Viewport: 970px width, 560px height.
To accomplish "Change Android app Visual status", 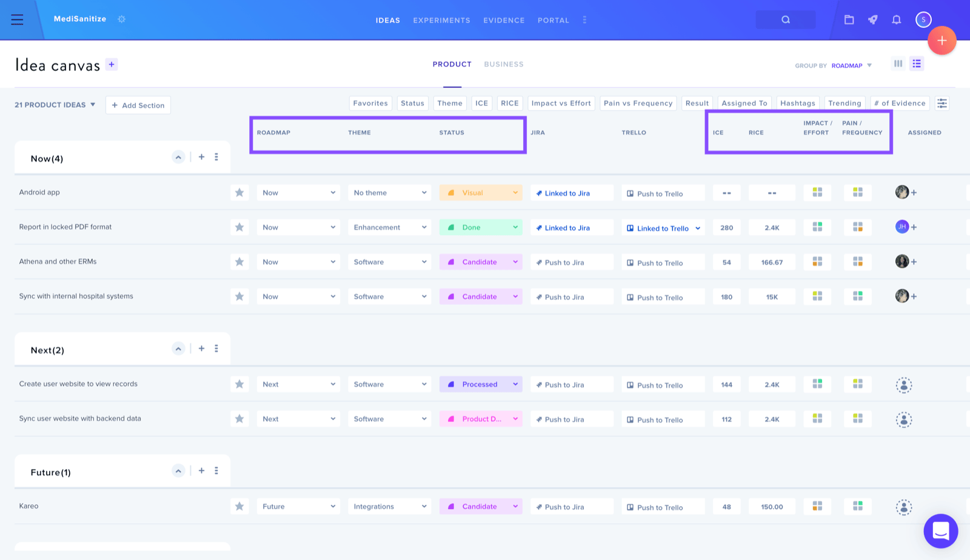I will 481,193.
